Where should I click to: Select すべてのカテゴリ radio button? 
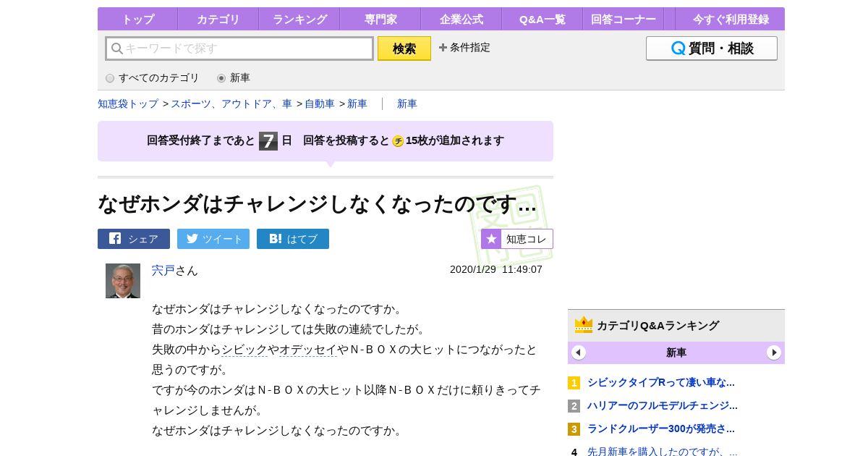click(x=110, y=78)
